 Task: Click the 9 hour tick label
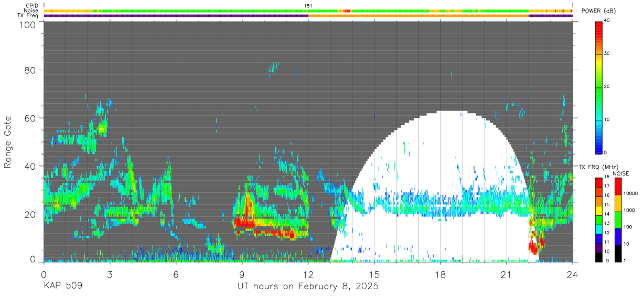pos(242,274)
